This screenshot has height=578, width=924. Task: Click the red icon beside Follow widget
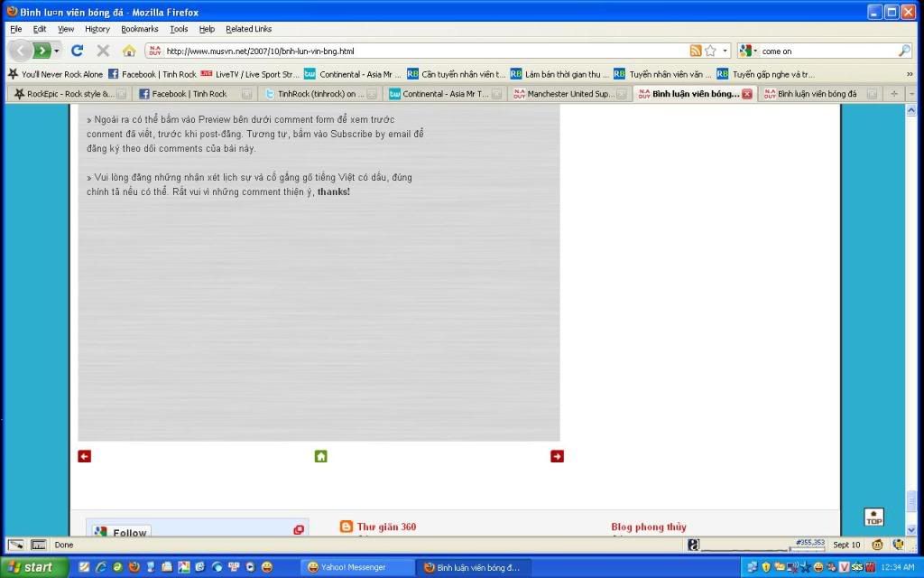click(299, 529)
